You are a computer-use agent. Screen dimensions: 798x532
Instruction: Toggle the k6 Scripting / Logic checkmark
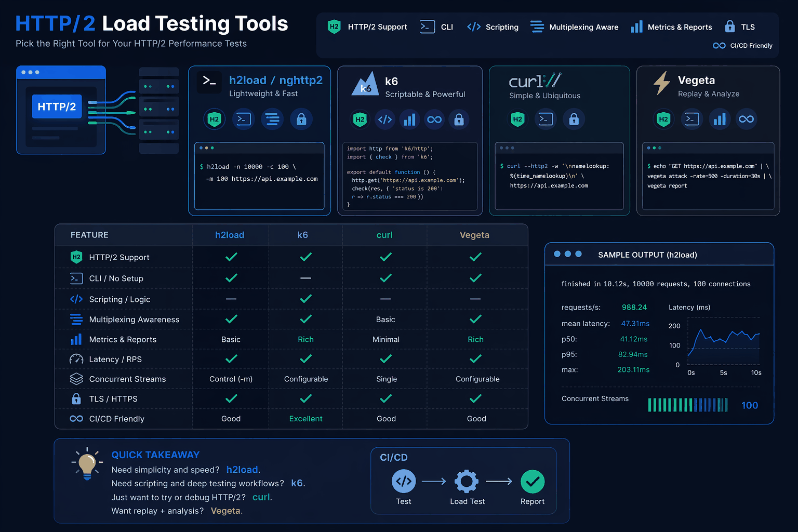(305, 299)
